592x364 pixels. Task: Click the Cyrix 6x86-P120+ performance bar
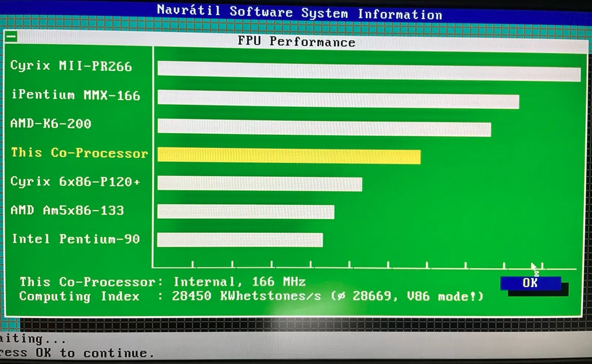click(x=260, y=183)
